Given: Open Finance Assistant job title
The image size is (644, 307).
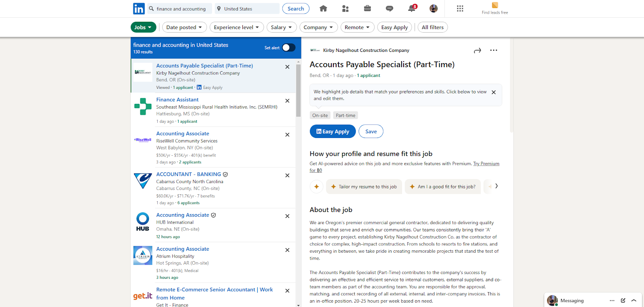Looking at the screenshot, I should click(x=177, y=100).
